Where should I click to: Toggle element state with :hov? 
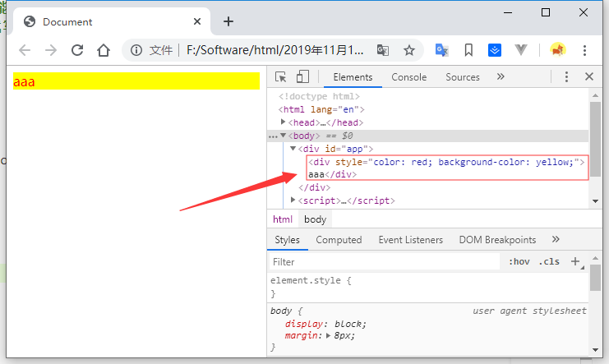click(519, 262)
